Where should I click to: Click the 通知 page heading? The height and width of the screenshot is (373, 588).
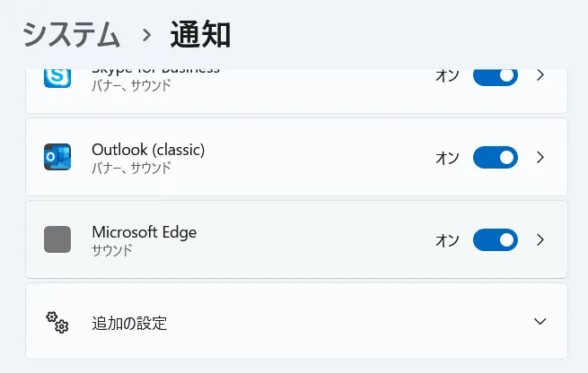200,35
